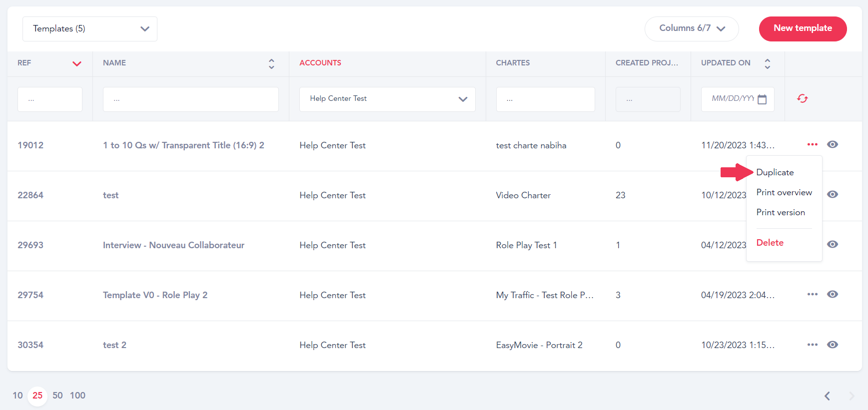Click the 04/19/2023 2:04... date cell
This screenshot has height=410, width=868.
[x=738, y=295]
